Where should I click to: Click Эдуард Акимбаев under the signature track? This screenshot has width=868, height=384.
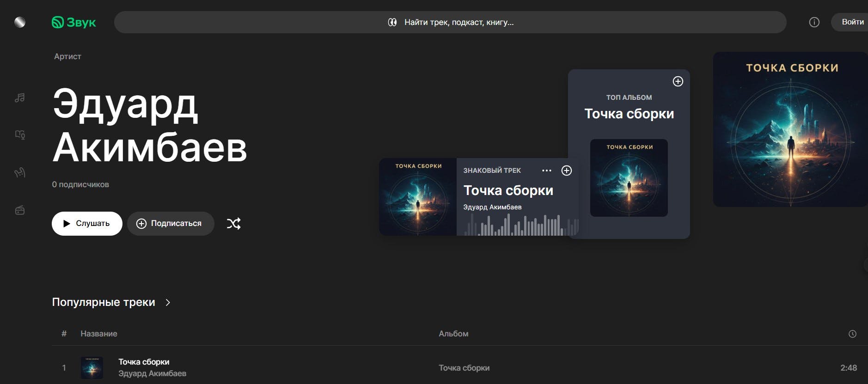point(492,207)
